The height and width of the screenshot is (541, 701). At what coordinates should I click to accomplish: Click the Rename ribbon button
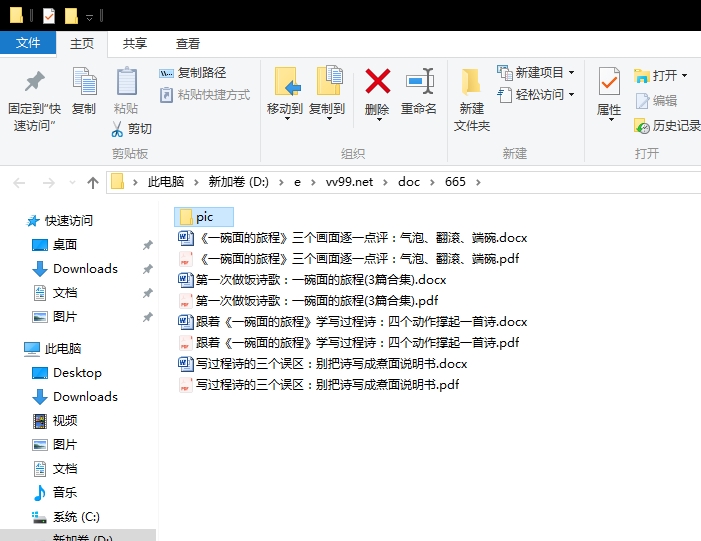point(419,91)
